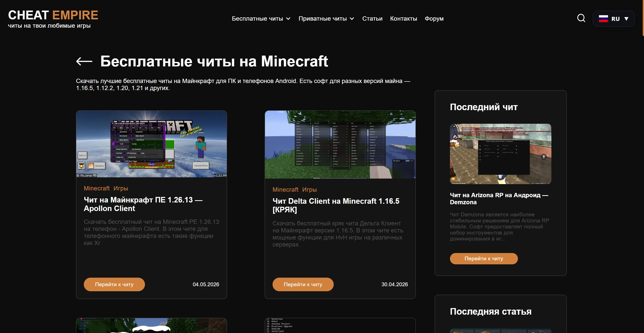Expand the Приватные читы menu chevron
The image size is (644, 333).
click(x=352, y=19)
